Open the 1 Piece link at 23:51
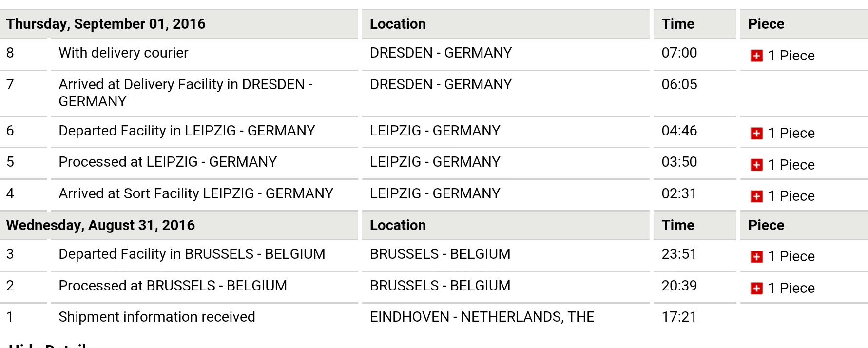Screen dimensions: 868x348 point(791,256)
